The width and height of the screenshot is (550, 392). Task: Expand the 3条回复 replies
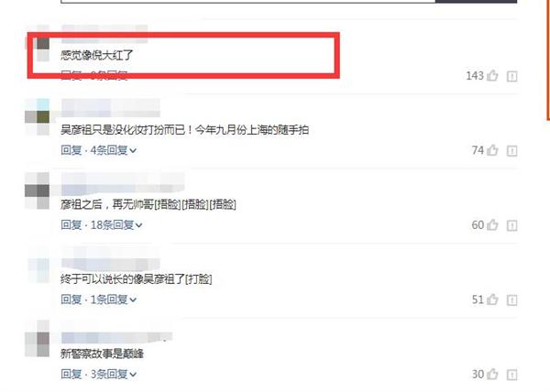[114, 374]
